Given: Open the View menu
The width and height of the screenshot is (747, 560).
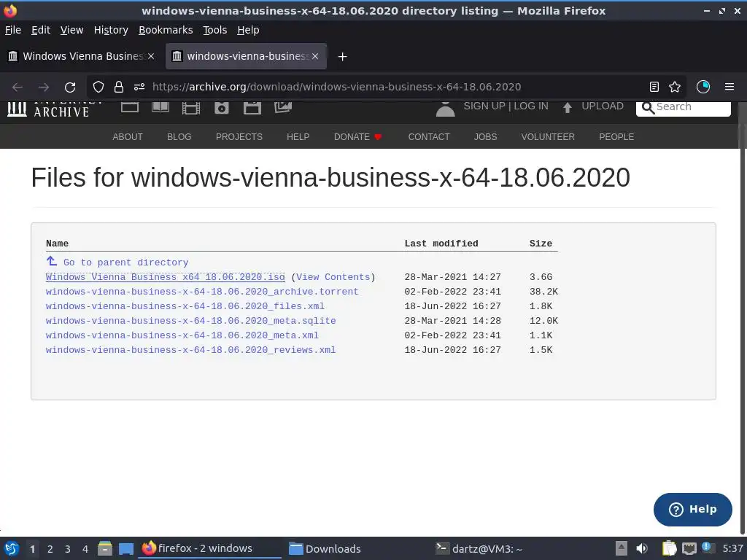Looking at the screenshot, I should coord(72,30).
